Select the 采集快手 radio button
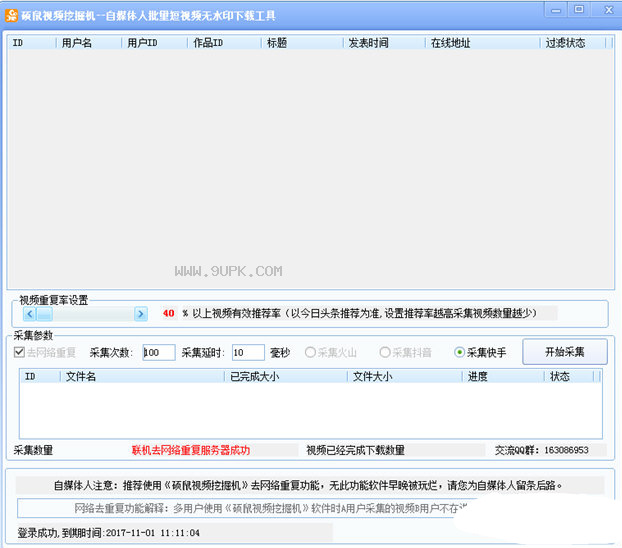Image resolution: width=622 pixels, height=548 pixels. pyautogui.click(x=459, y=352)
